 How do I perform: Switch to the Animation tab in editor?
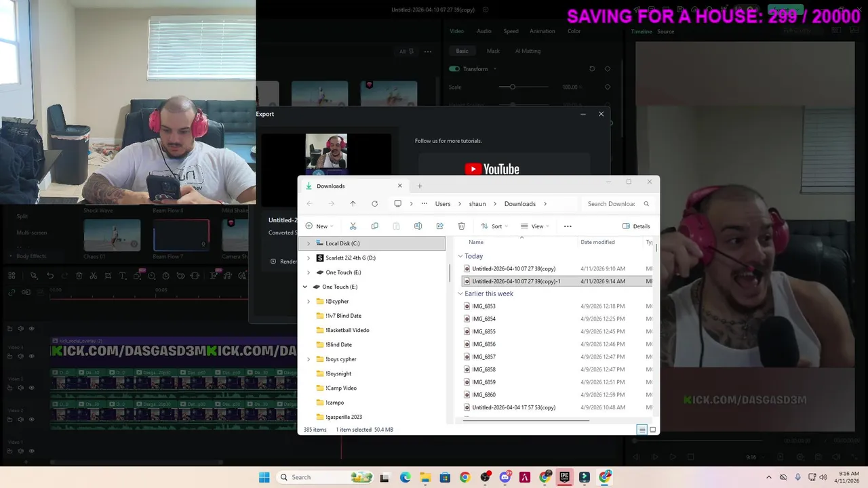(542, 31)
